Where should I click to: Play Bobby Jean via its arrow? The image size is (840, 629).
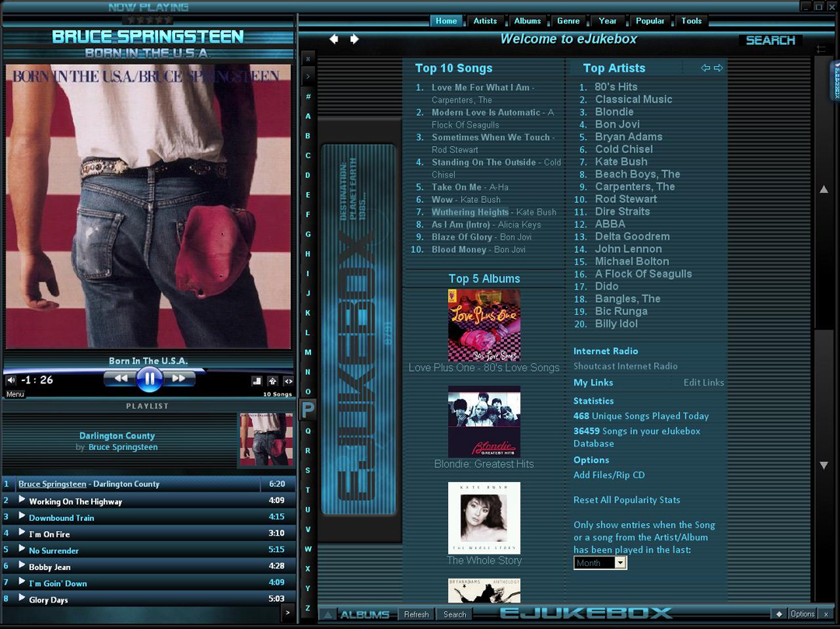coord(22,564)
